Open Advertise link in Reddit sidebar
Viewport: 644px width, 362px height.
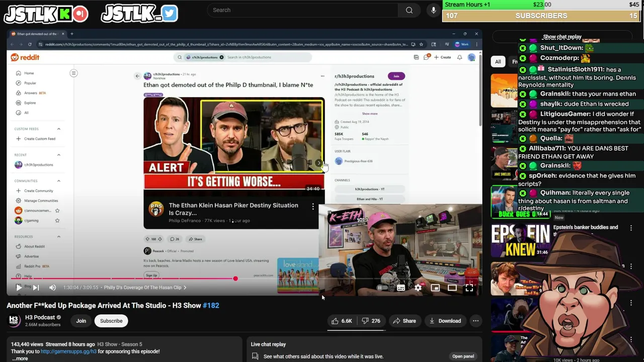click(28, 256)
